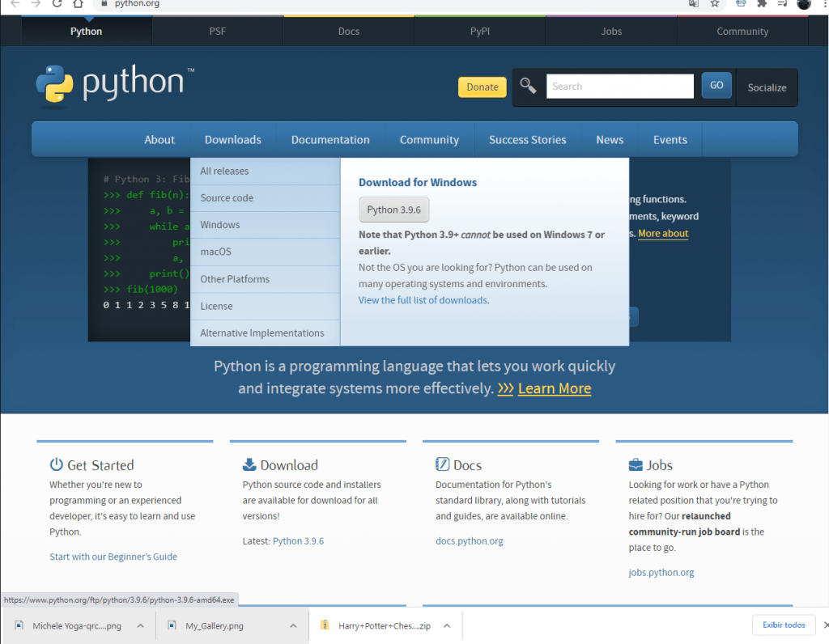Viewport: 829px width, 644px height.
Task: Click the Download for Windows heading
Action: (x=418, y=182)
